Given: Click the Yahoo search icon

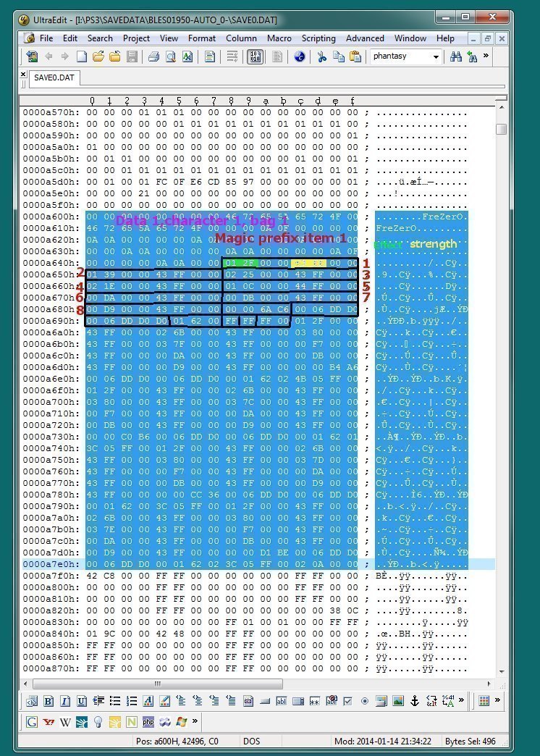Looking at the screenshot, I should [x=48, y=722].
